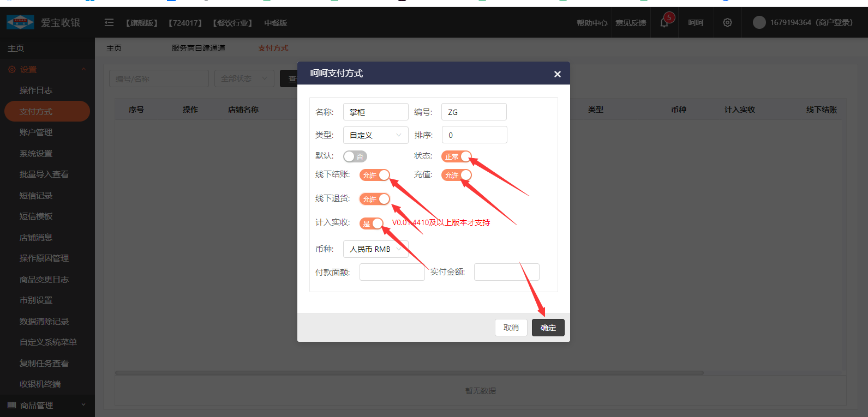Image resolution: width=868 pixels, height=417 pixels.
Task: Click the user avatar icon
Action: (759, 22)
